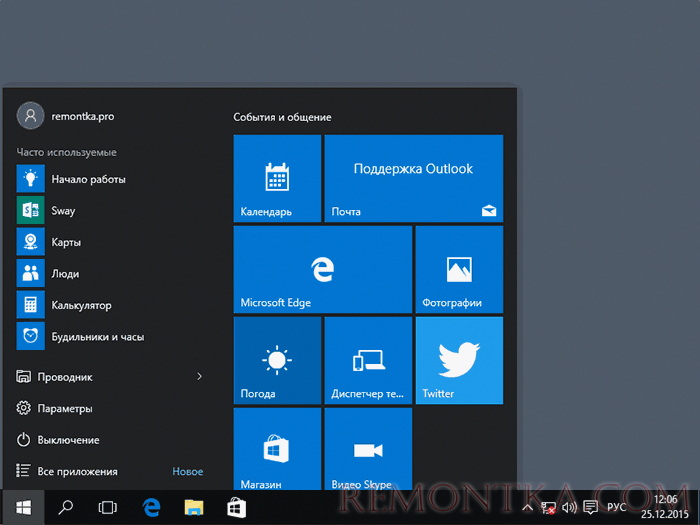Open the Video Skype tile
The image size is (700, 525).
coord(367,448)
